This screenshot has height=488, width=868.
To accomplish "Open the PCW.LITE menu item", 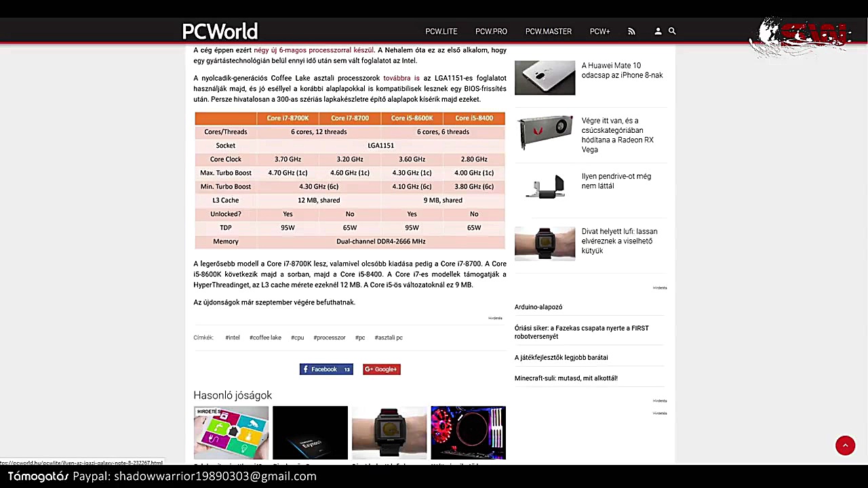I will pos(441,31).
